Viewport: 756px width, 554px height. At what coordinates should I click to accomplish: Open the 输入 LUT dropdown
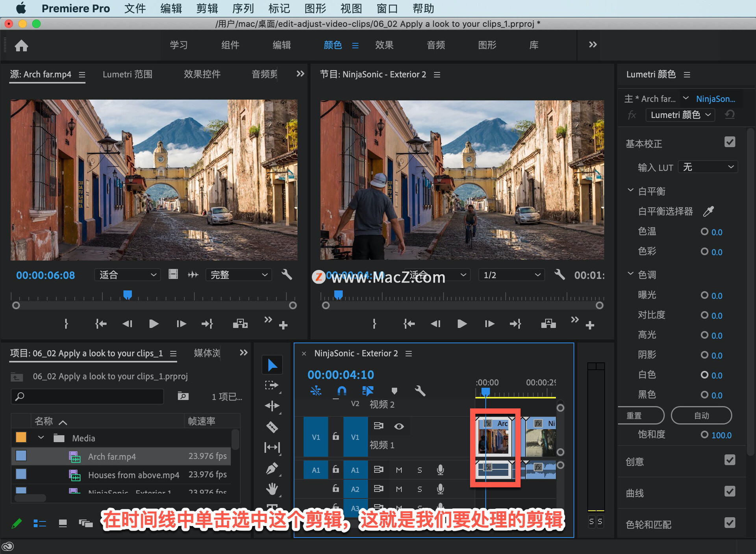[708, 167]
